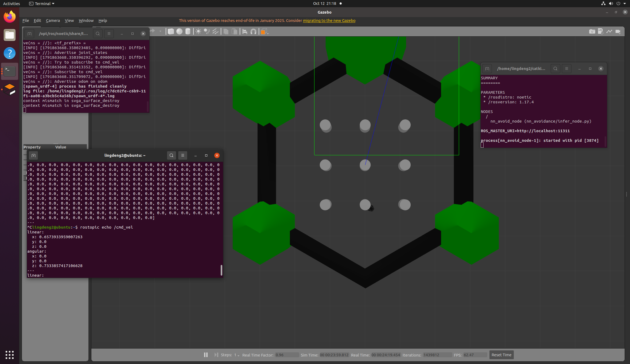The height and width of the screenshot is (364, 630).
Task: Search in the /opt/ros/noetic terminal window
Action: tap(98, 34)
